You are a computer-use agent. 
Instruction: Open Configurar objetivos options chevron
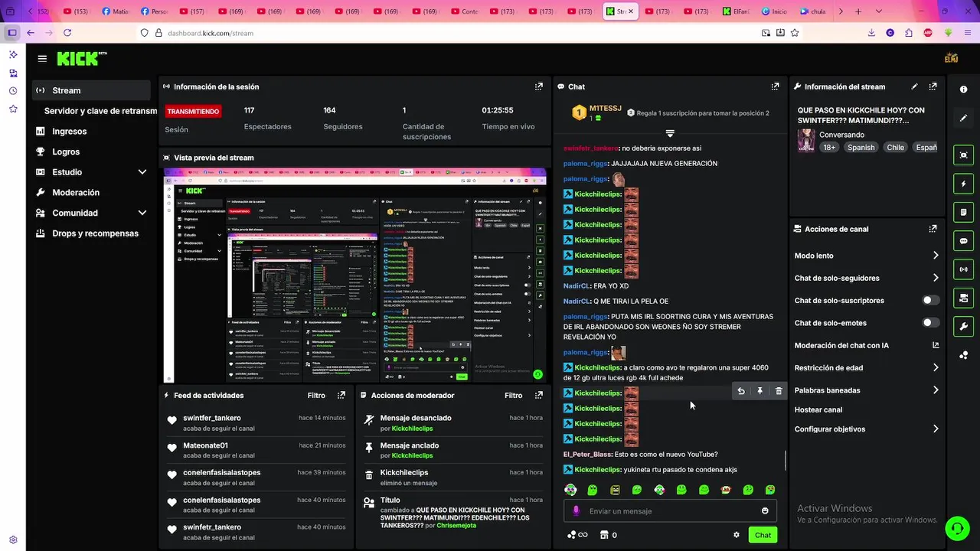tap(936, 429)
